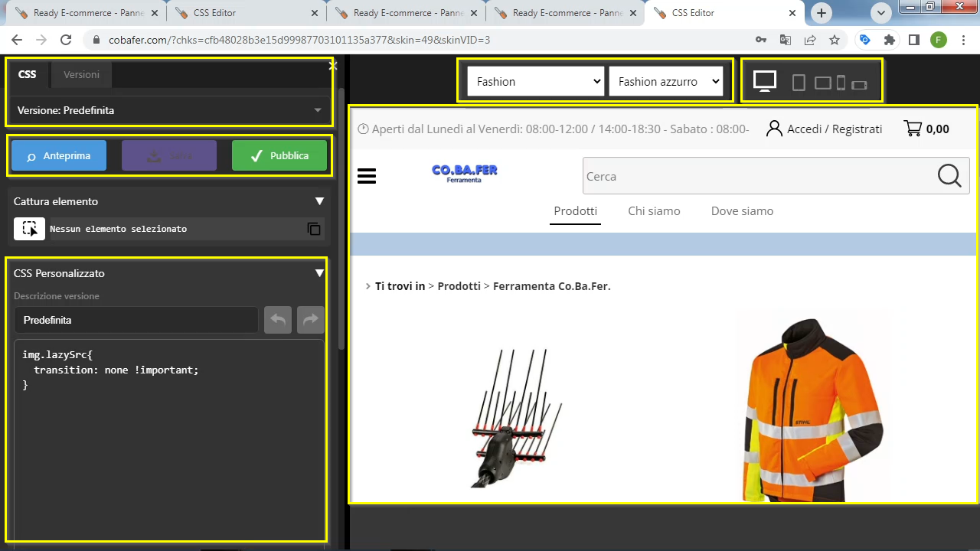Click the browser address bar URL
The height and width of the screenshot is (551, 980).
click(x=299, y=40)
